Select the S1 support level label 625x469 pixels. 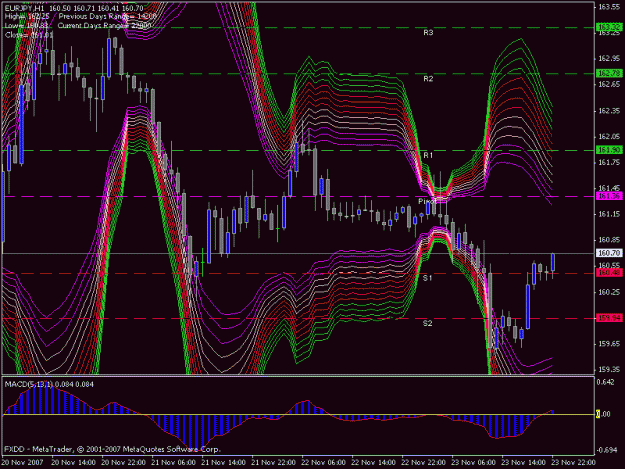coord(427,278)
